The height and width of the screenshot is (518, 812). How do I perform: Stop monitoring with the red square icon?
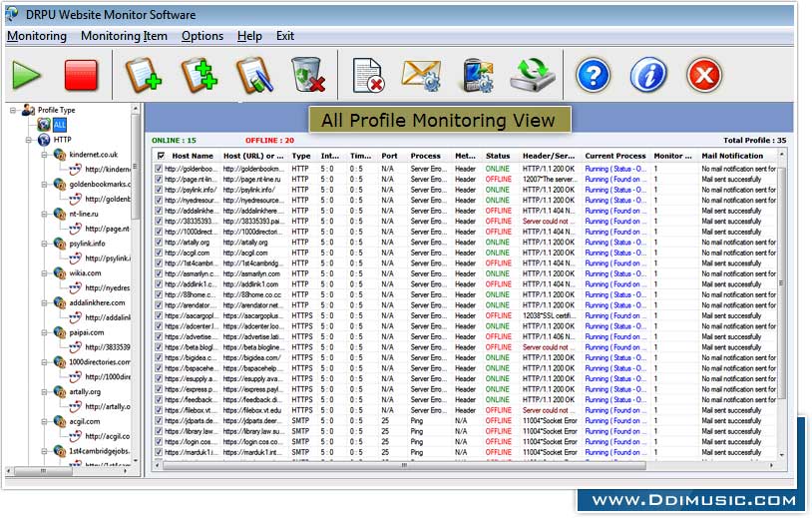[81, 75]
